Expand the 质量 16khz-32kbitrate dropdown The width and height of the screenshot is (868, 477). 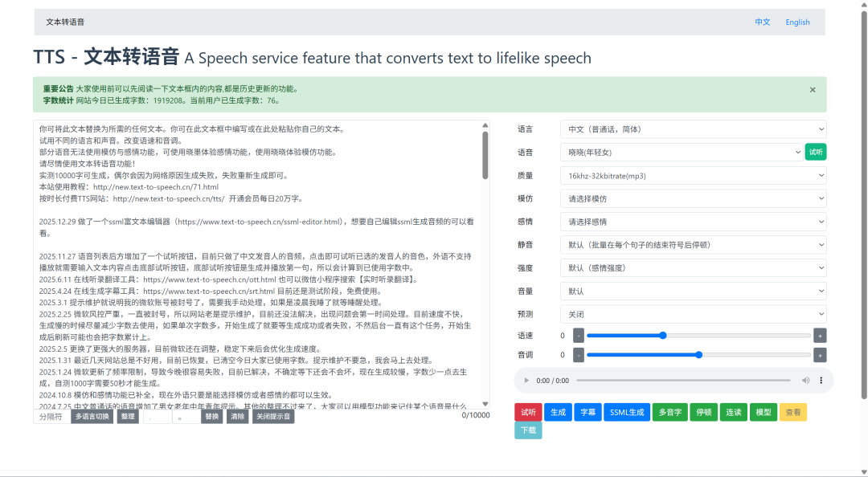(693, 175)
